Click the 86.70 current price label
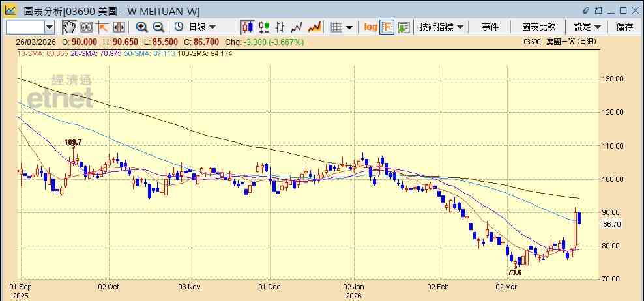The height and width of the screenshot is (301, 644). [611, 225]
